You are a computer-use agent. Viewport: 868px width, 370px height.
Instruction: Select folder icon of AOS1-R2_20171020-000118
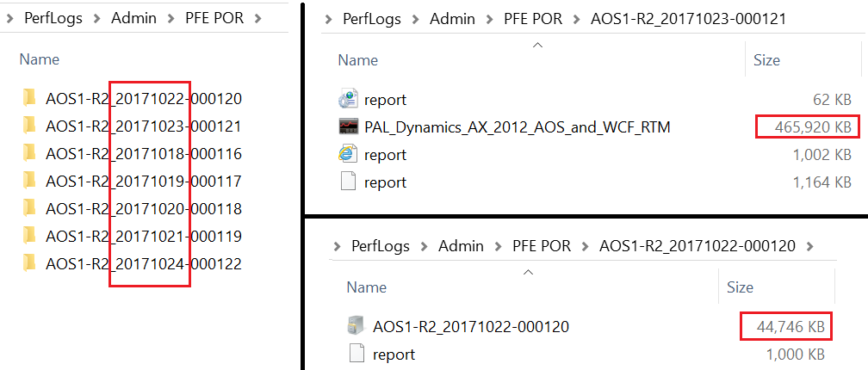point(29,208)
